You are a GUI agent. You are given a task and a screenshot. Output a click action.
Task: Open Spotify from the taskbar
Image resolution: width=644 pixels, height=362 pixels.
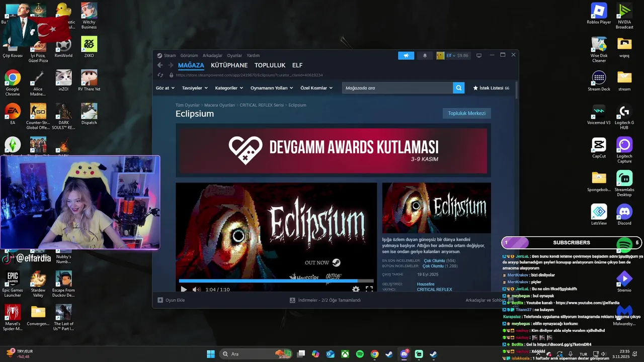360,354
